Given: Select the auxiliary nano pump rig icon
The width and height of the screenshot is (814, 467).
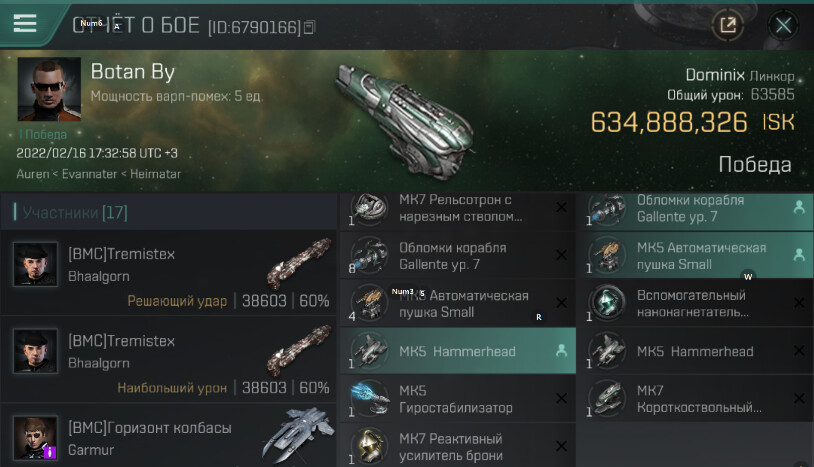Looking at the screenshot, I should tap(607, 303).
